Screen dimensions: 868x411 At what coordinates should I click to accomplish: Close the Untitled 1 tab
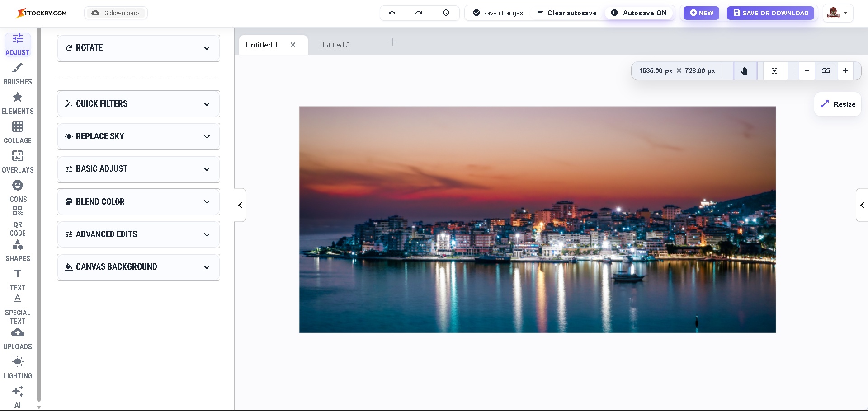tap(293, 45)
